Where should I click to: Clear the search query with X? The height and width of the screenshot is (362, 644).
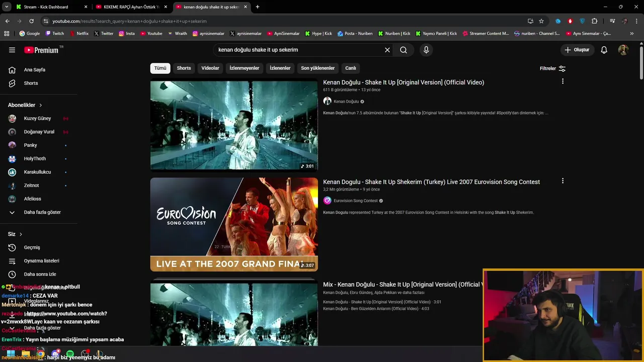tap(387, 50)
